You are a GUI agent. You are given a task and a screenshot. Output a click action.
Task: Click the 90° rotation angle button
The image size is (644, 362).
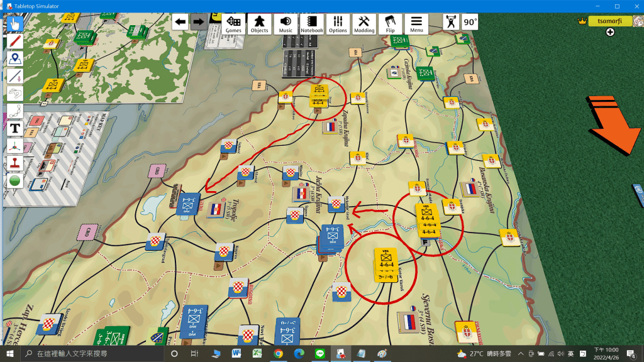[x=470, y=23]
